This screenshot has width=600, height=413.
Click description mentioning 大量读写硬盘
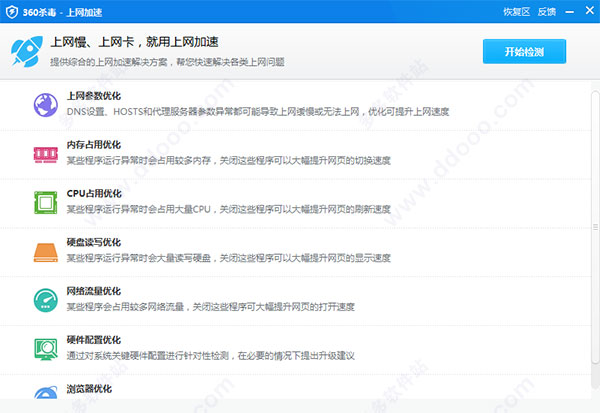(229, 258)
